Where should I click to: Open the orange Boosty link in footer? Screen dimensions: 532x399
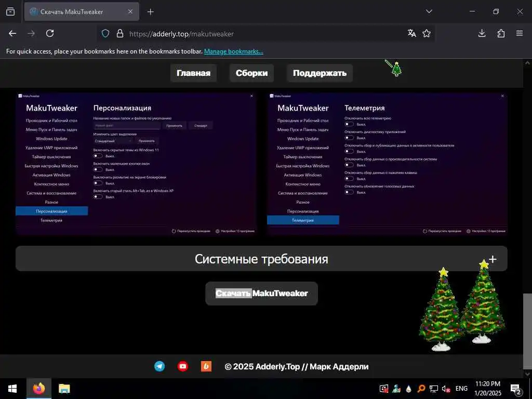pos(206,366)
